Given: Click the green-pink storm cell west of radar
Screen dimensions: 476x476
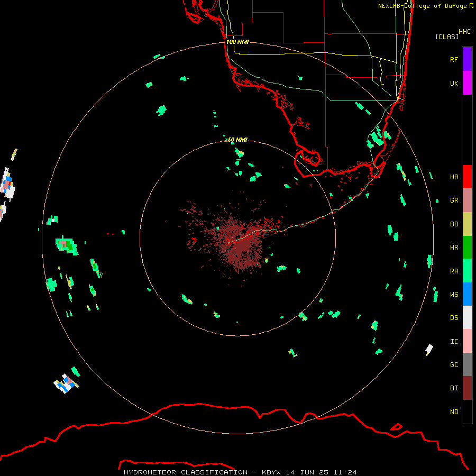Looking at the screenshot, I should tap(67, 245).
